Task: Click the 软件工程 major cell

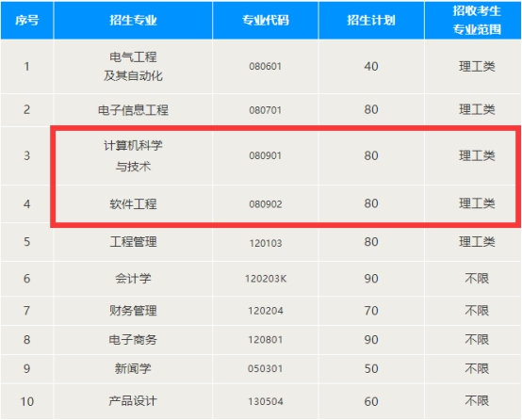Action: point(133,203)
